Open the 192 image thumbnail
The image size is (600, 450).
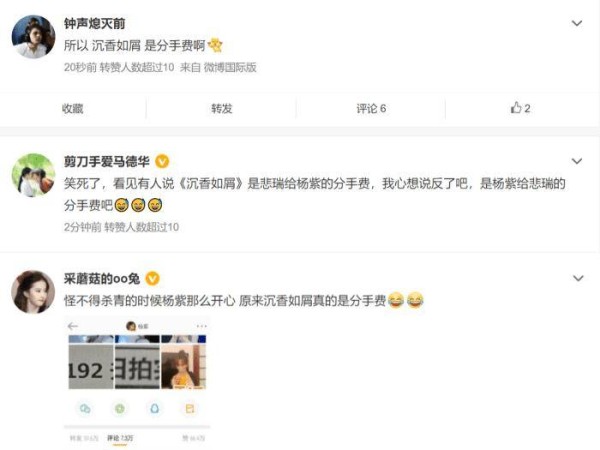point(91,362)
